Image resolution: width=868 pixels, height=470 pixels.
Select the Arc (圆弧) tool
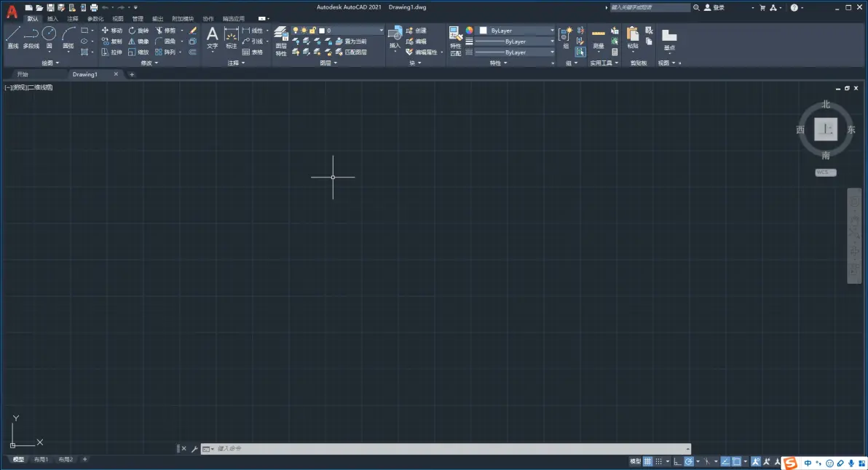click(x=68, y=37)
